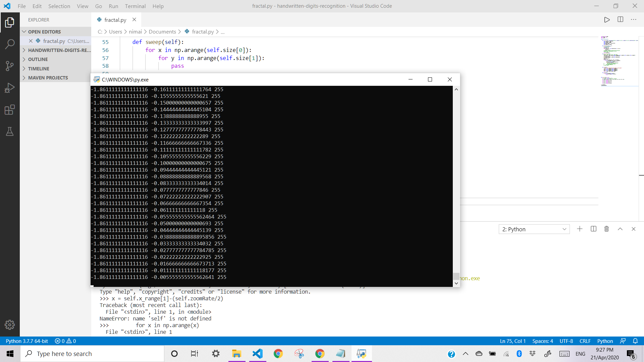The height and width of the screenshot is (362, 644).
Task: Split the editor to the right
Action: pyautogui.click(x=620, y=20)
